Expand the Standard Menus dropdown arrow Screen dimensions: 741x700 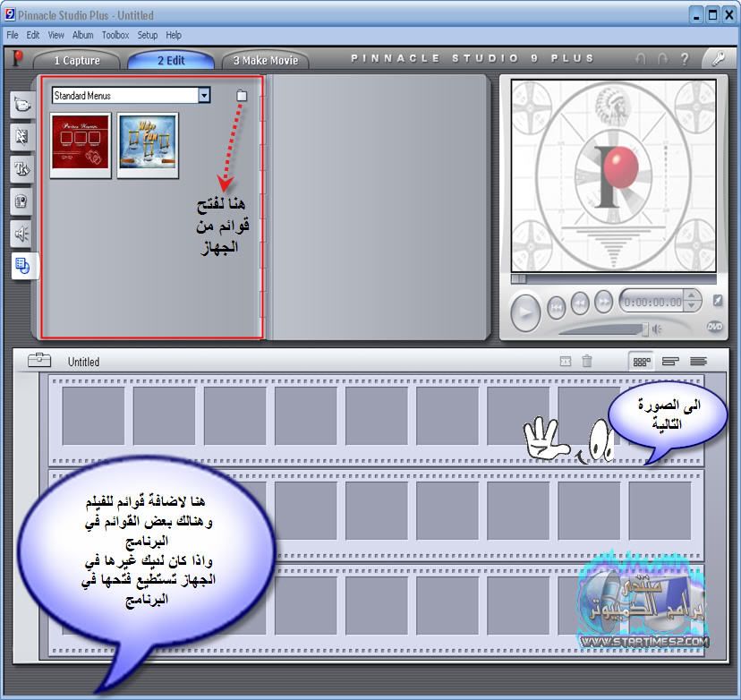[x=204, y=96]
